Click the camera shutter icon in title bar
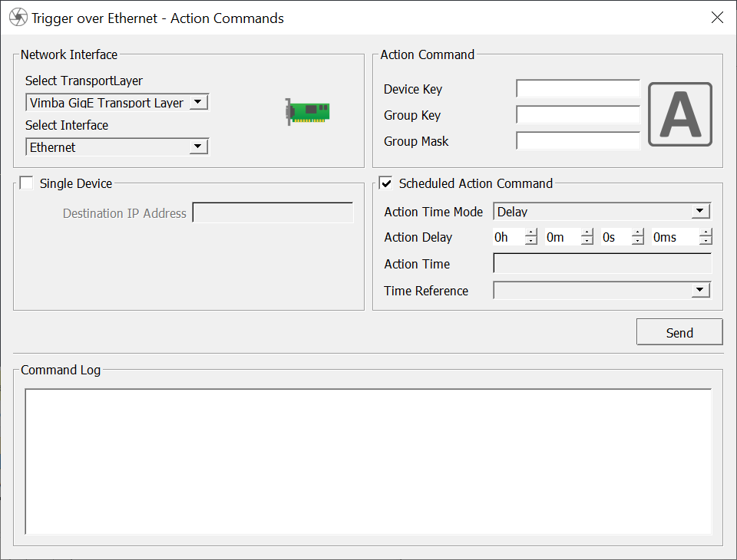This screenshot has width=737, height=560. click(x=18, y=18)
